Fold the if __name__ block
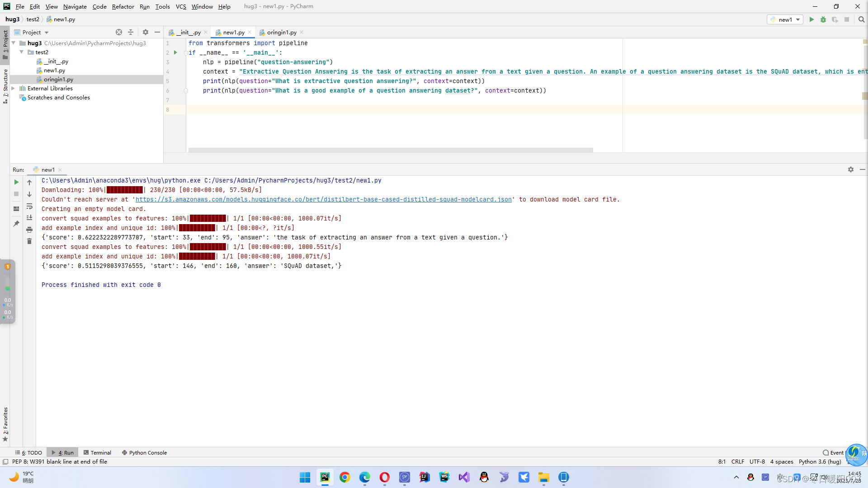This screenshot has height=488, width=868. [x=186, y=52]
